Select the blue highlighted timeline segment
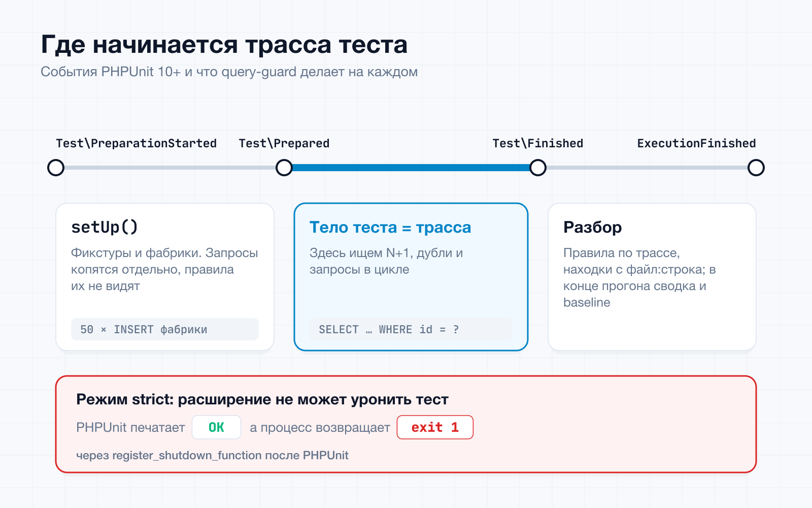 (x=411, y=168)
